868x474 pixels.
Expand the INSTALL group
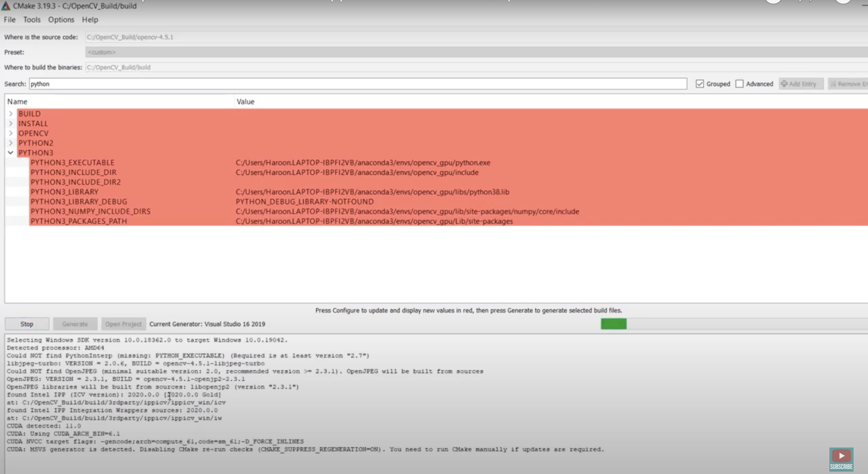coord(11,123)
